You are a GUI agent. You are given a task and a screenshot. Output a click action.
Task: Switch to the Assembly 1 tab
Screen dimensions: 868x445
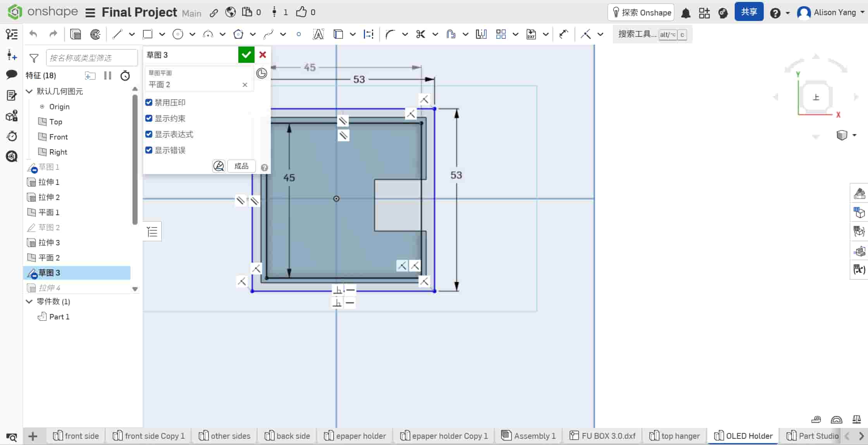tap(529, 436)
